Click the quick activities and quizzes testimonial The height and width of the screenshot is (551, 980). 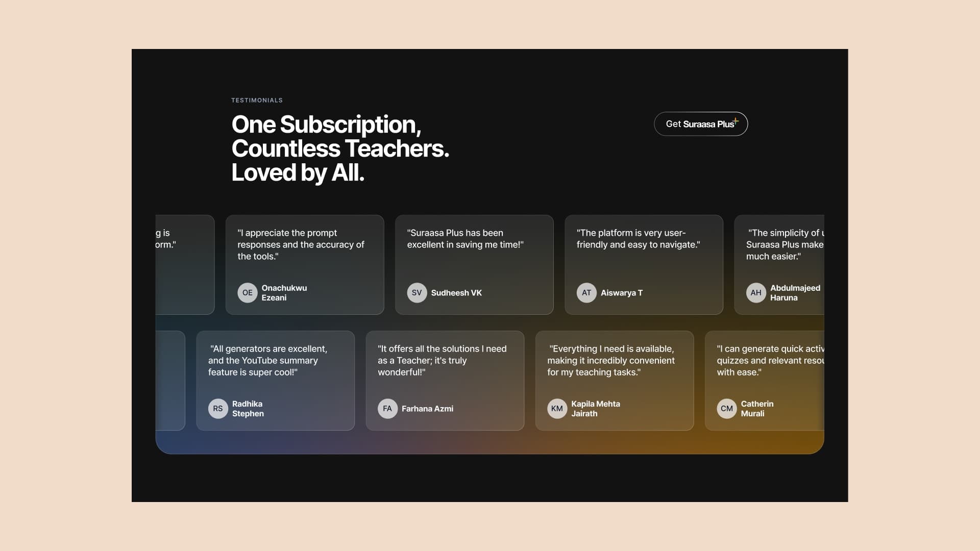coord(765,381)
